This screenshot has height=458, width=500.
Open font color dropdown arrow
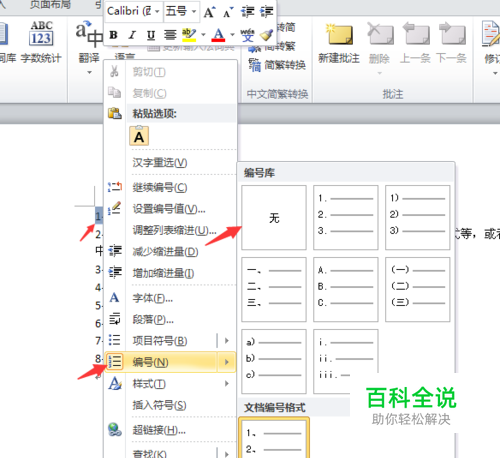pyautogui.click(x=232, y=35)
